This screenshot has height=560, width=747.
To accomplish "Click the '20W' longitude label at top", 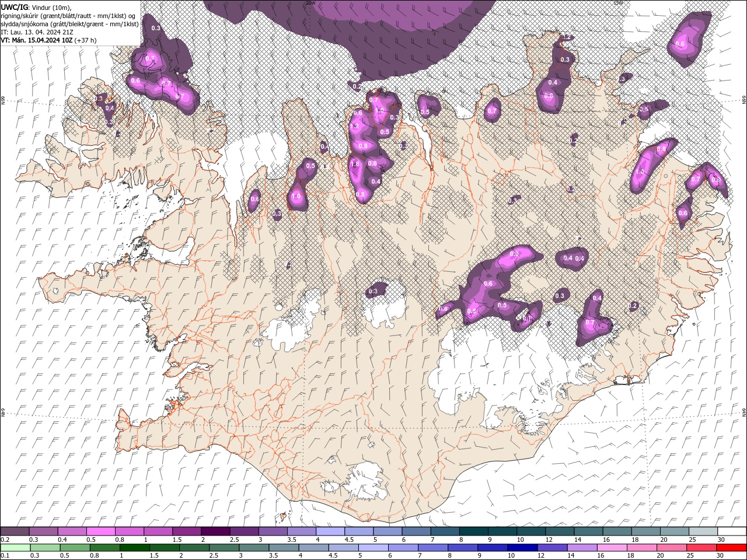I will pyautogui.click(x=310, y=3).
